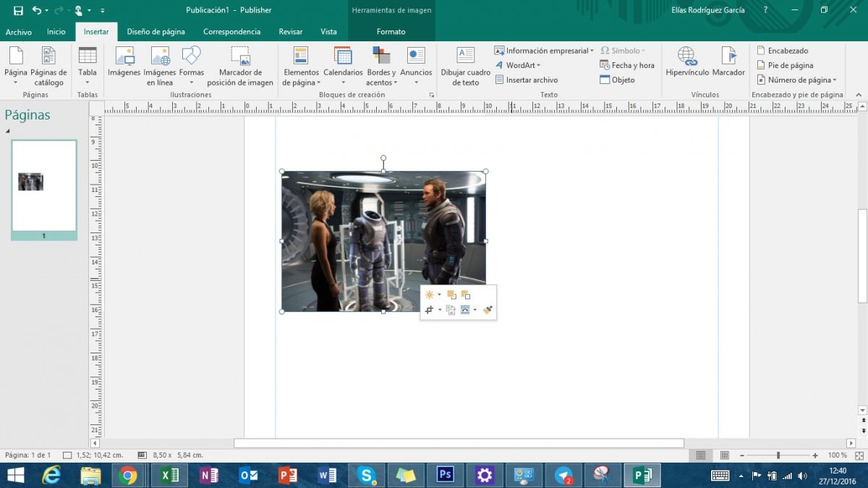868x488 pixels.
Task: Customize quick access toolbar dropdown
Action: (x=102, y=11)
